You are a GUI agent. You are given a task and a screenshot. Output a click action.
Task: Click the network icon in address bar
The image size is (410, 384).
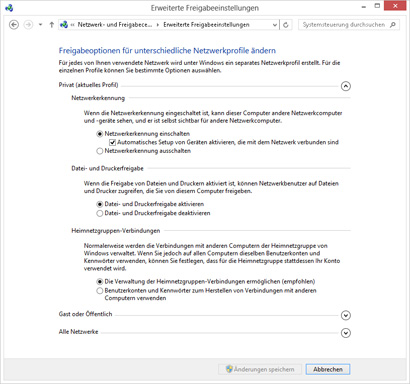pyautogui.click(x=64, y=25)
